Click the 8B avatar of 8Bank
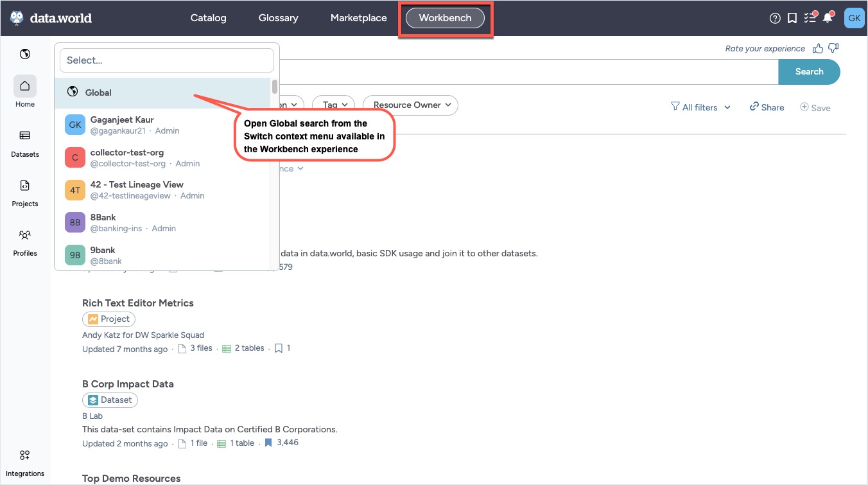 coord(75,223)
